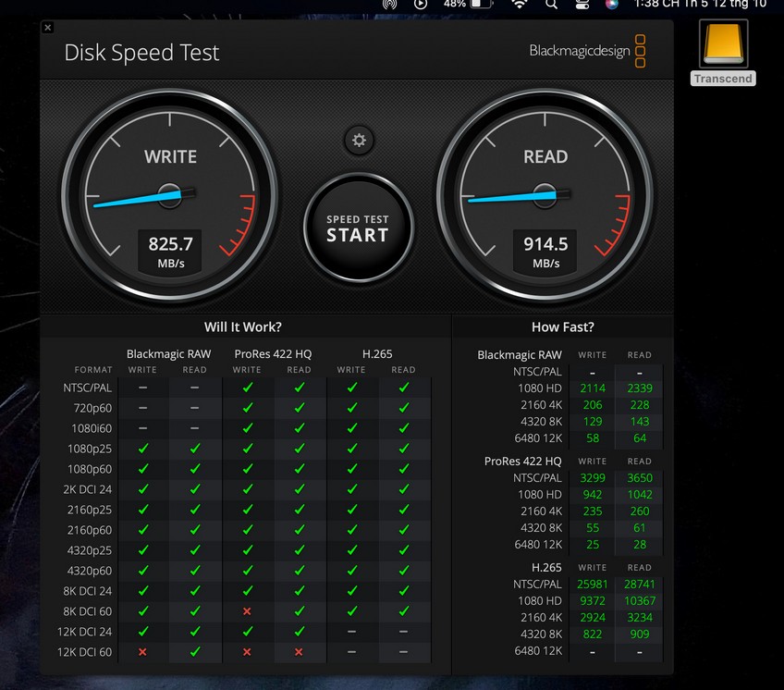Image resolution: width=784 pixels, height=690 pixels.
Task: Click ProRes 2160 4K write value 235
Action: [x=593, y=511]
